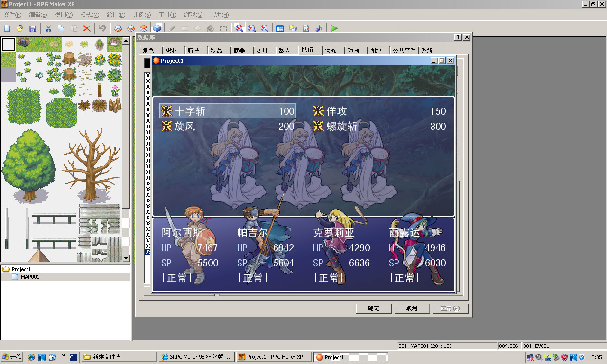Click the database dialog help question-mark button
Viewport: 607px width, 364px height.
[x=458, y=37]
